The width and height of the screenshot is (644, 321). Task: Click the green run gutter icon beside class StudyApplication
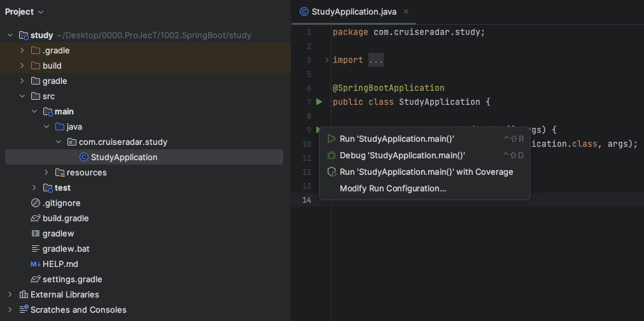point(319,102)
